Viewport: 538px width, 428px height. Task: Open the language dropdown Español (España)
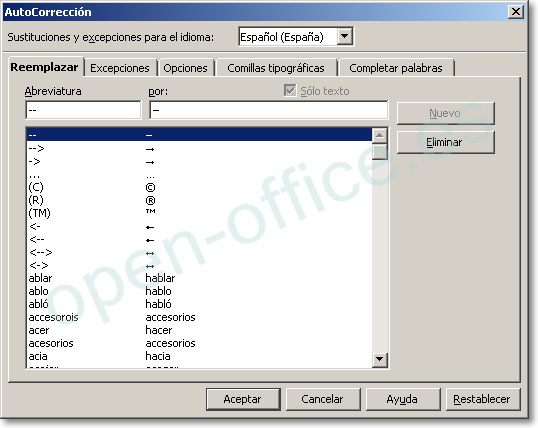point(296,37)
